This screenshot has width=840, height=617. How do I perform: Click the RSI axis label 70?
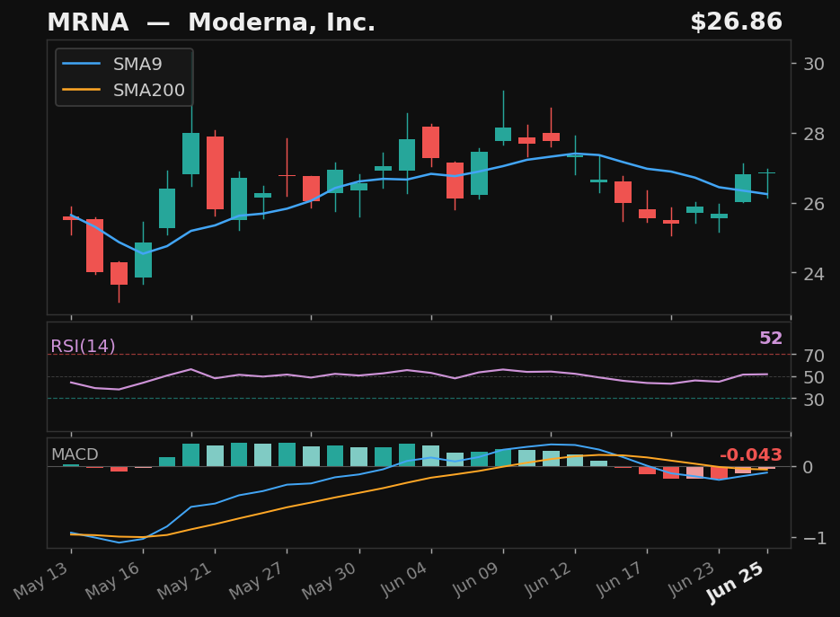pos(814,355)
